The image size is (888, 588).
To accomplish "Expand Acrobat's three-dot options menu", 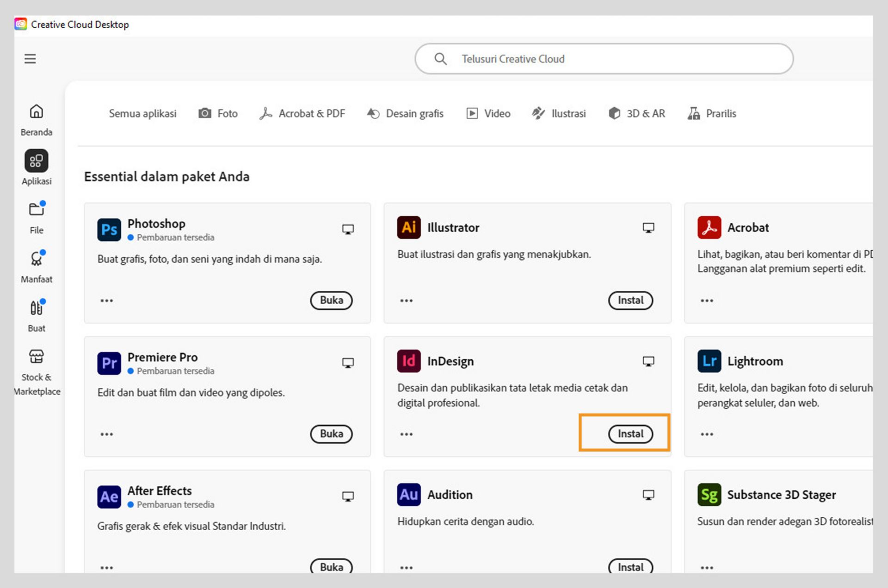I will click(x=706, y=300).
